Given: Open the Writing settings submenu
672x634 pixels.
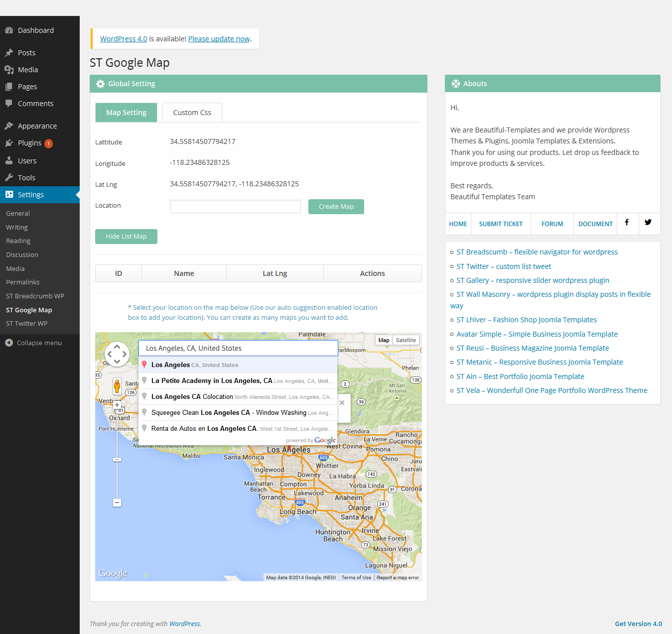Looking at the screenshot, I should 17,227.
